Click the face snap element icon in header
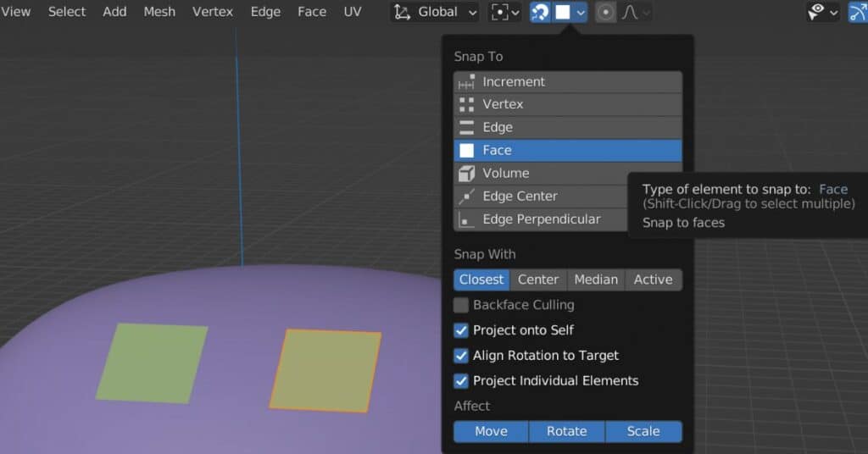868x454 pixels. (563, 12)
